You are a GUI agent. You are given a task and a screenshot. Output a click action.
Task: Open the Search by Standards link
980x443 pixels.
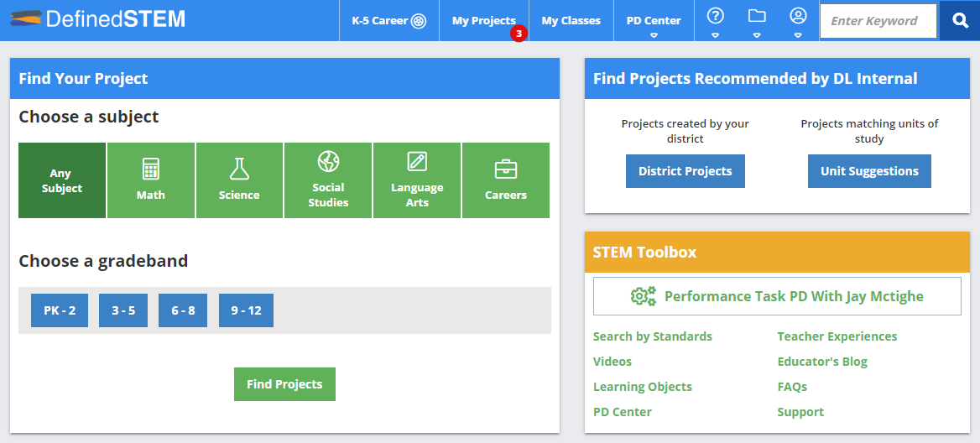[x=652, y=336]
